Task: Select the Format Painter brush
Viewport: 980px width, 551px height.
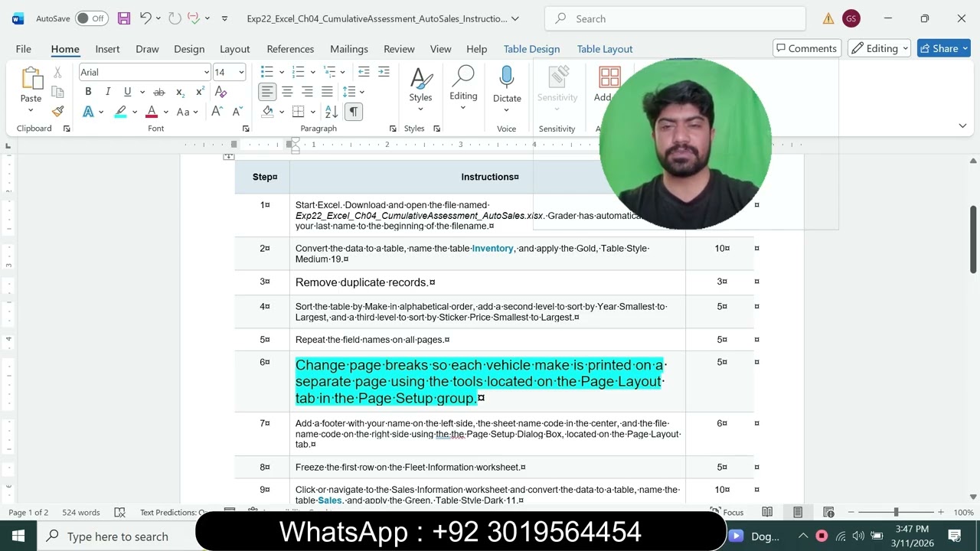Action: [57, 111]
